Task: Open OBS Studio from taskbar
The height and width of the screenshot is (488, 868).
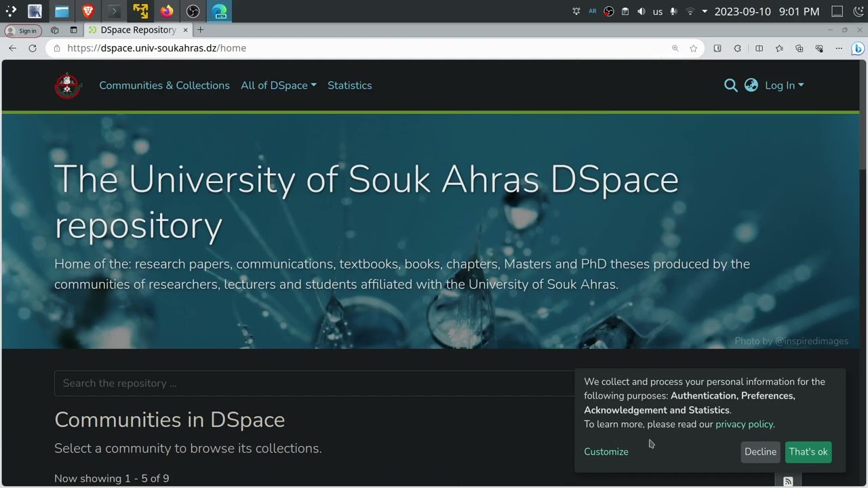Action: coord(193,11)
